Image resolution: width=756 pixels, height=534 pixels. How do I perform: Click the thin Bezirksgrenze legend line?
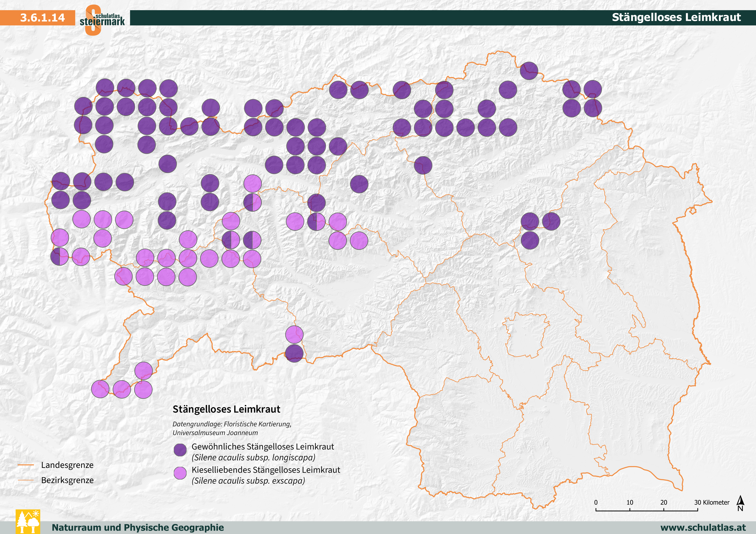[26, 480]
